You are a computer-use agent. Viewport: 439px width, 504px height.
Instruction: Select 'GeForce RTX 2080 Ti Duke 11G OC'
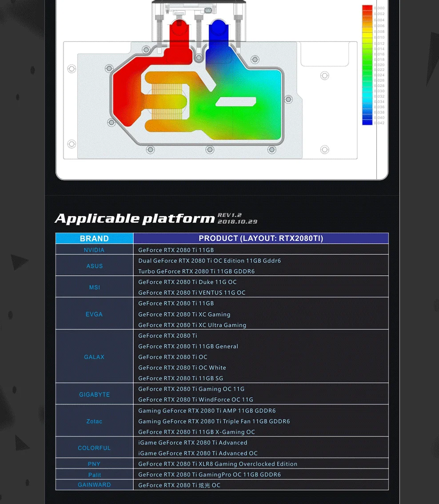click(x=187, y=282)
